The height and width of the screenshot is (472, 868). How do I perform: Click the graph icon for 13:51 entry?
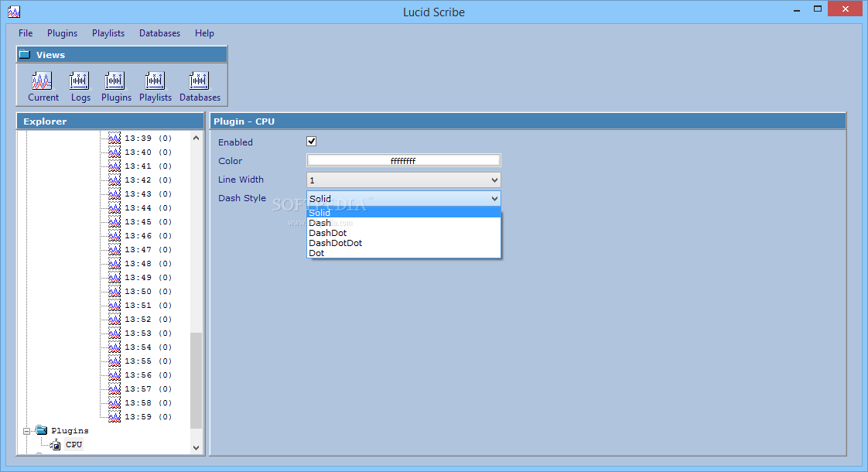click(114, 305)
